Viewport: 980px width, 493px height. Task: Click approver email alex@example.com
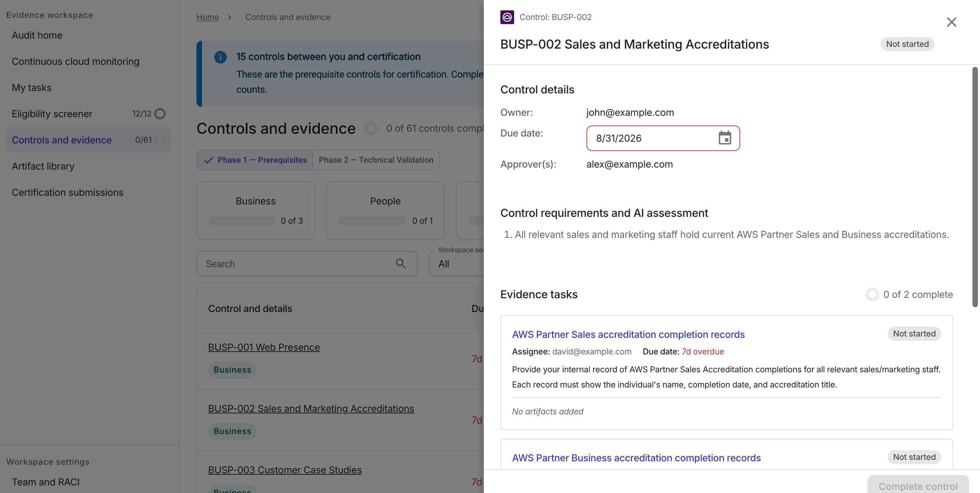coord(630,164)
